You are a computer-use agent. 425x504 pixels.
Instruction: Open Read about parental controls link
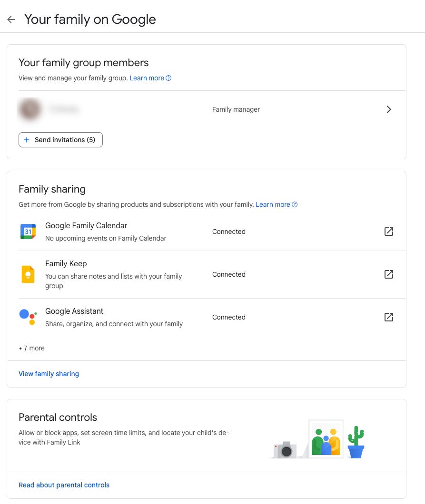(x=64, y=485)
